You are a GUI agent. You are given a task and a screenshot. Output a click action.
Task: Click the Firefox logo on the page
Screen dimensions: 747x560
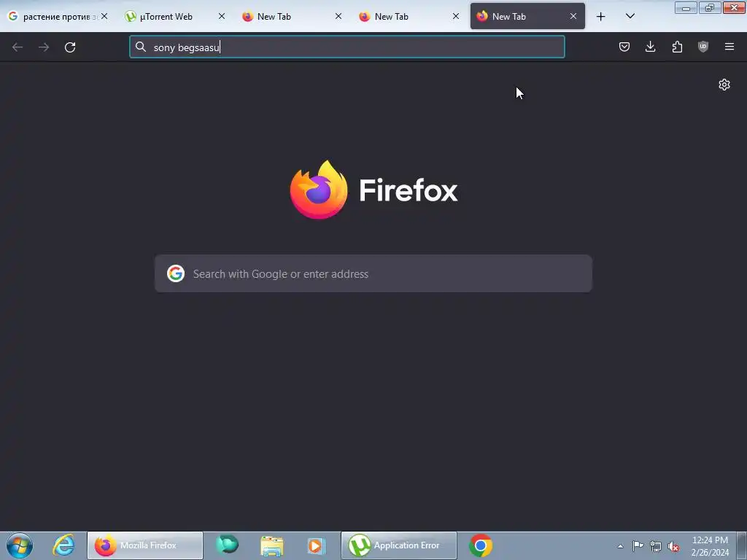click(x=374, y=190)
